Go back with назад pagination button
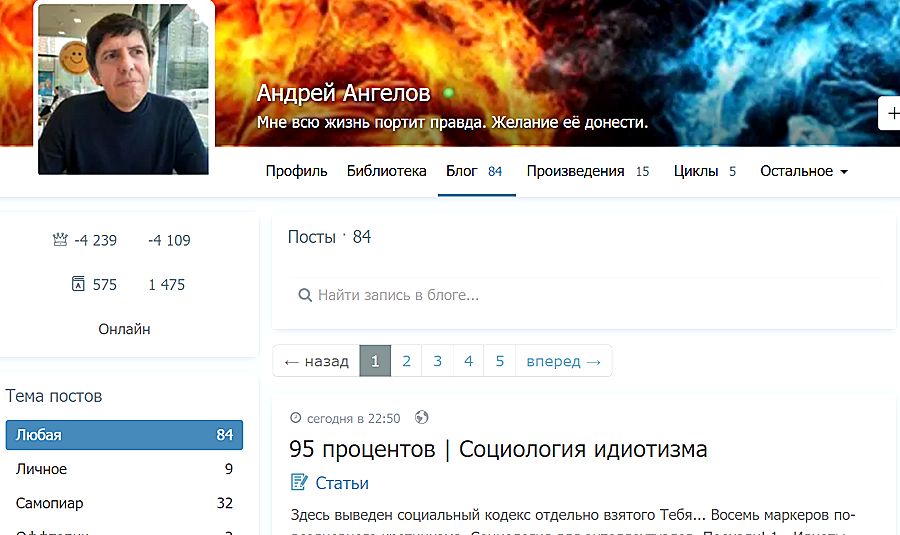 pyautogui.click(x=316, y=361)
